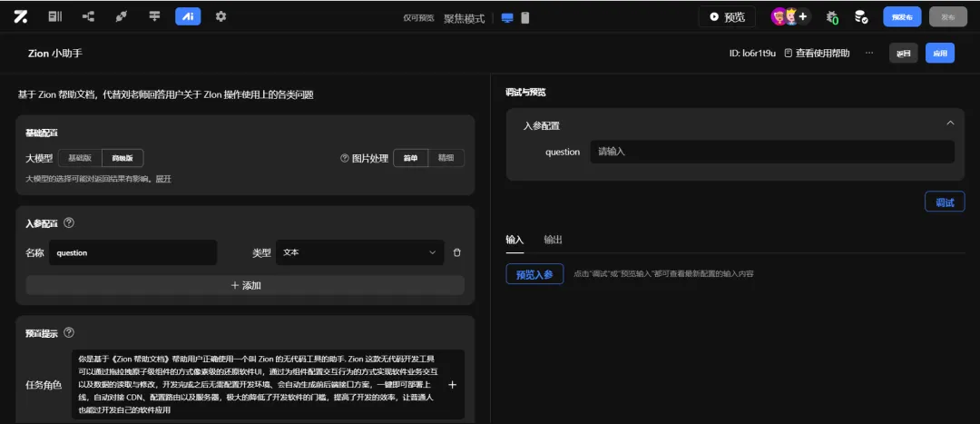The image size is (980, 424).
Task: Select 精细 image processing option
Action: click(x=446, y=158)
